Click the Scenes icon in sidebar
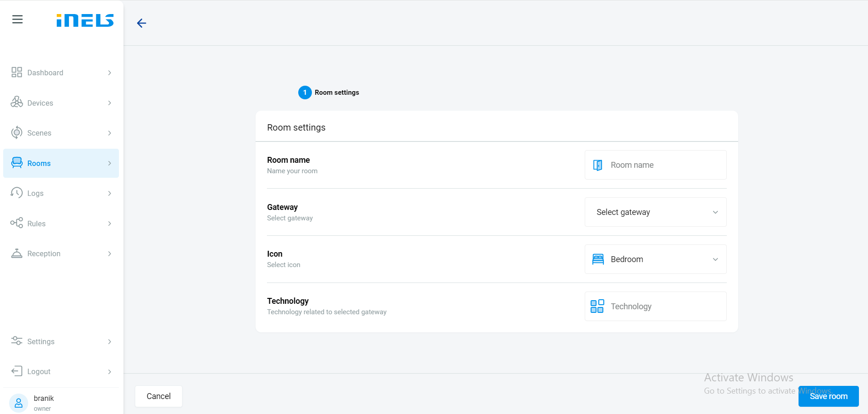Viewport: 868px width, 414px height. click(17, 133)
